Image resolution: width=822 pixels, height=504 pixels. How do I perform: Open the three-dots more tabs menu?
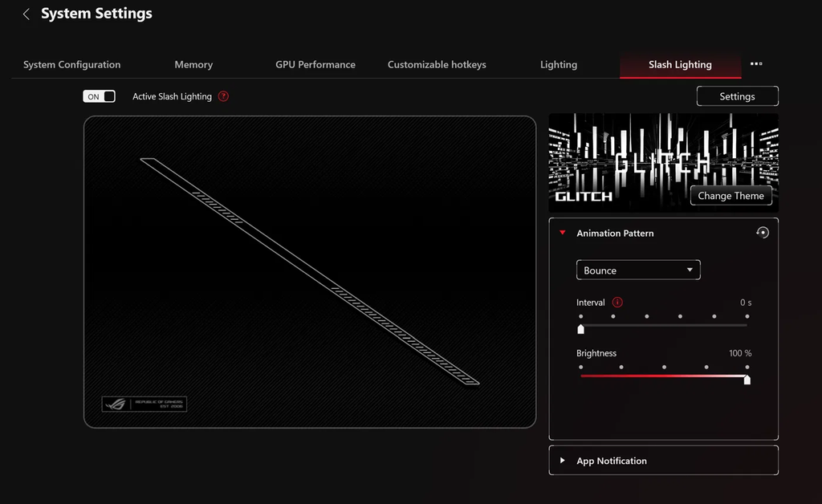coord(756,64)
